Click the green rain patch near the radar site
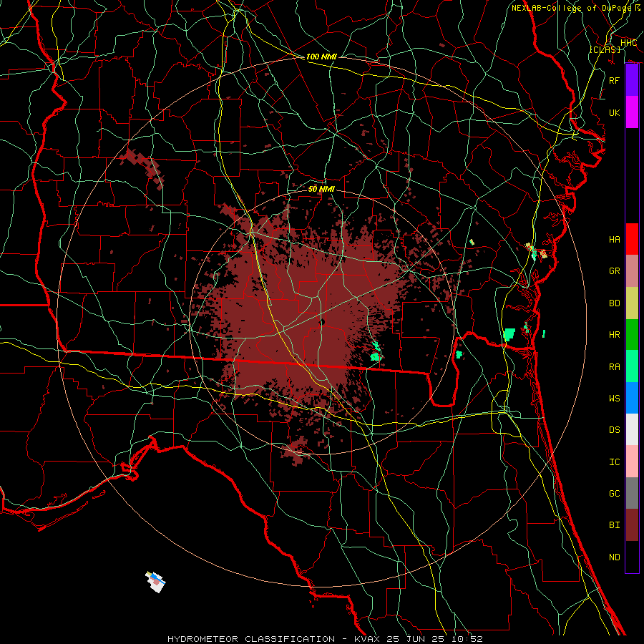This screenshot has width=644, height=644. tap(375, 352)
